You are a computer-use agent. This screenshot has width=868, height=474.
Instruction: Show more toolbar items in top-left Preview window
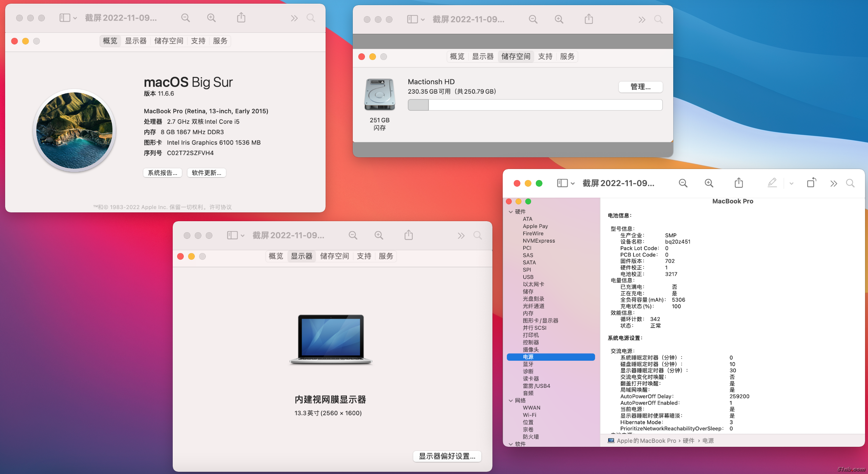[x=294, y=18]
